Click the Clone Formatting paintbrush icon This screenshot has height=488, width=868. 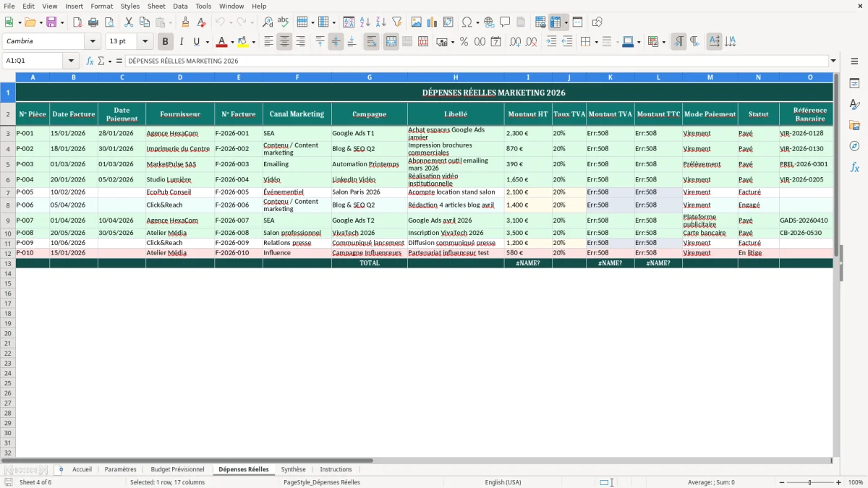coord(185,22)
